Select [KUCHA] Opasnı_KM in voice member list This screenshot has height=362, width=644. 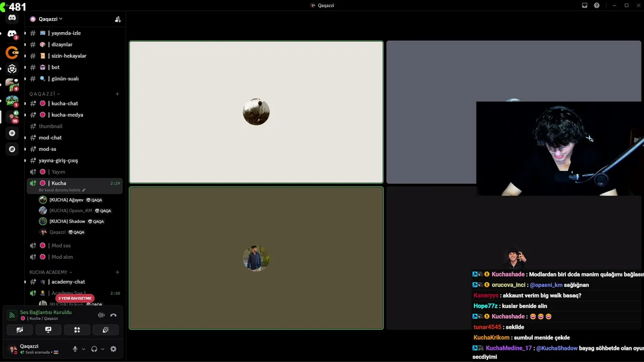pyautogui.click(x=79, y=211)
